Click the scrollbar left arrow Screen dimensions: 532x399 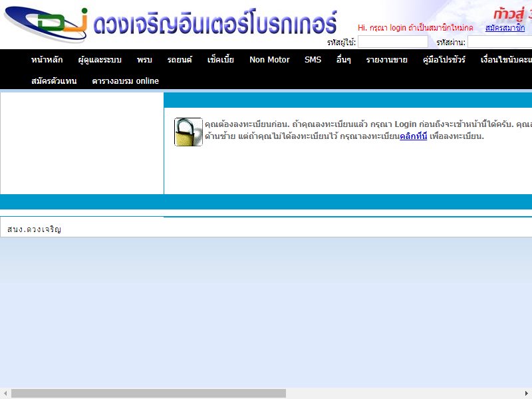tap(5, 394)
